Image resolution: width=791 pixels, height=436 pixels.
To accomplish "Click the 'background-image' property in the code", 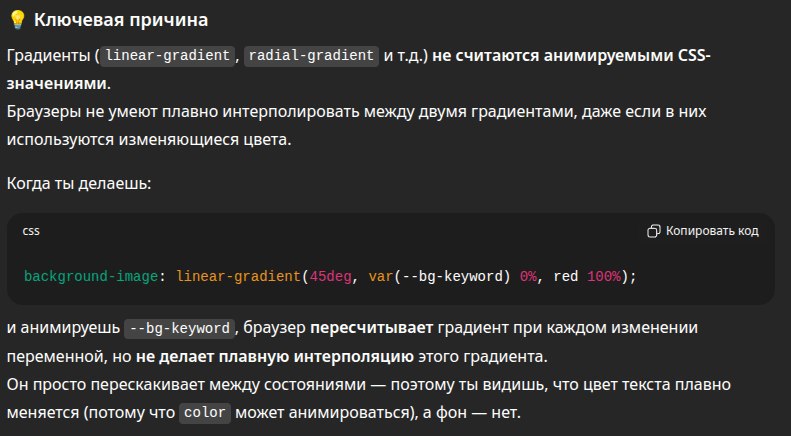I will point(91,277).
